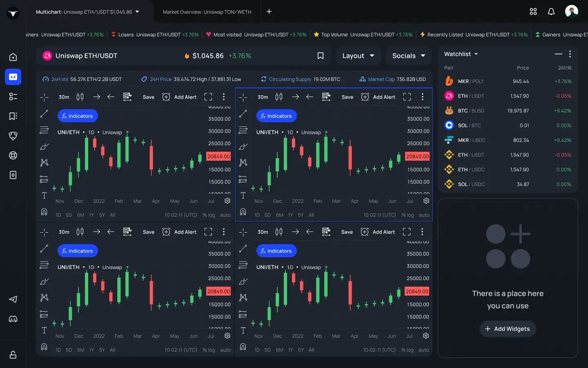Toggle auto scale in top-left chart
This screenshot has height=368, width=588.
[225, 215]
